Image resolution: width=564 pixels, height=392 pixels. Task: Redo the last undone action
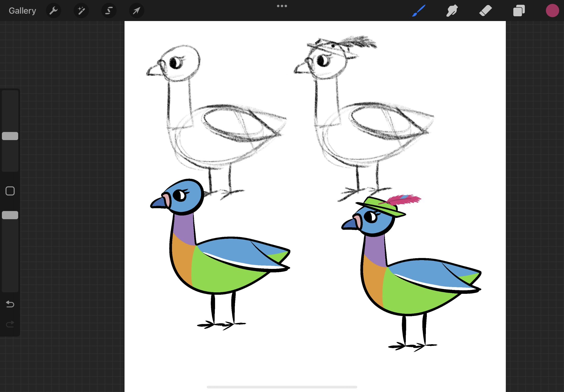10,324
